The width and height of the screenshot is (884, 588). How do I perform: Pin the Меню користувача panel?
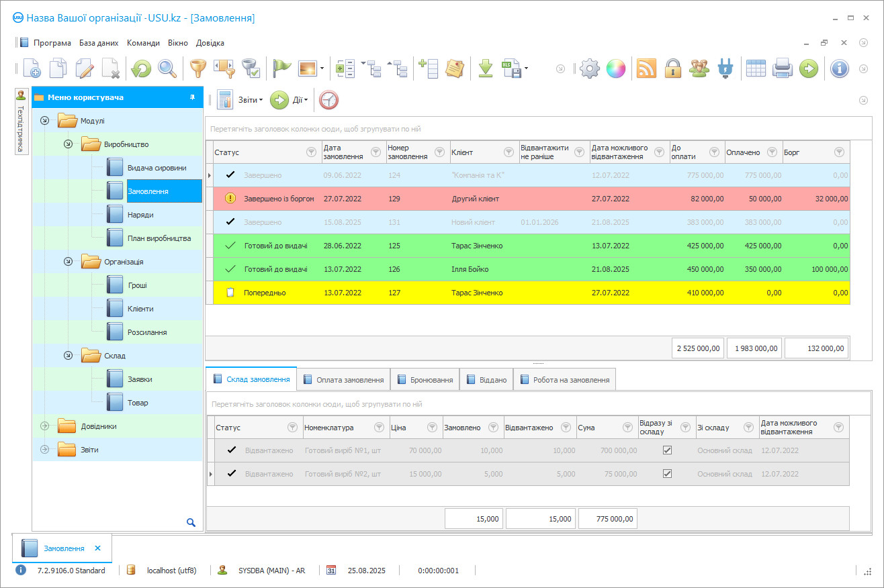click(x=192, y=97)
